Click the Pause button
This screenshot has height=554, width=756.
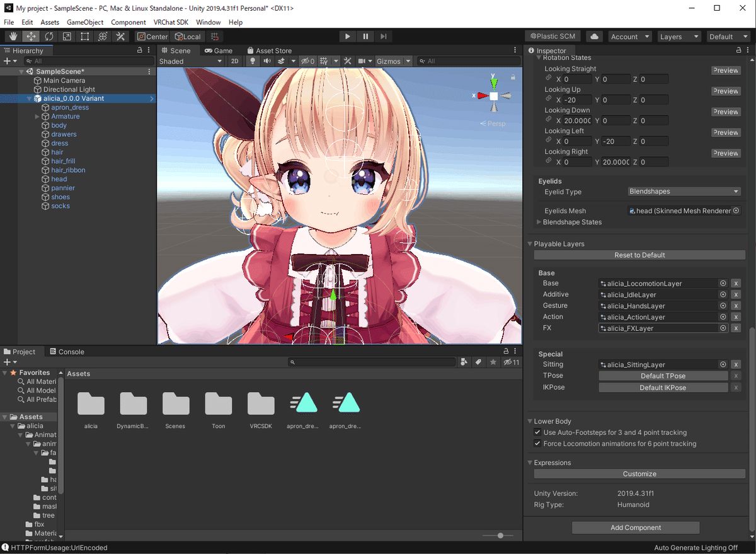click(365, 37)
